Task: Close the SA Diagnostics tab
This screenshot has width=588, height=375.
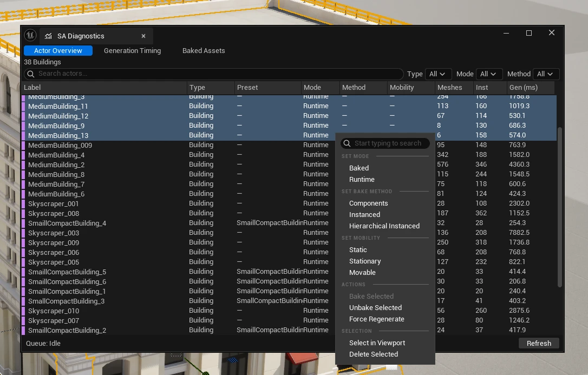Action: click(143, 36)
